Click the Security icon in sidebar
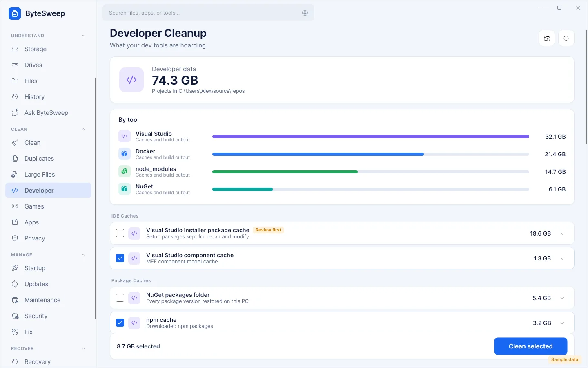Image resolution: width=588 pixels, height=368 pixels. (15, 316)
